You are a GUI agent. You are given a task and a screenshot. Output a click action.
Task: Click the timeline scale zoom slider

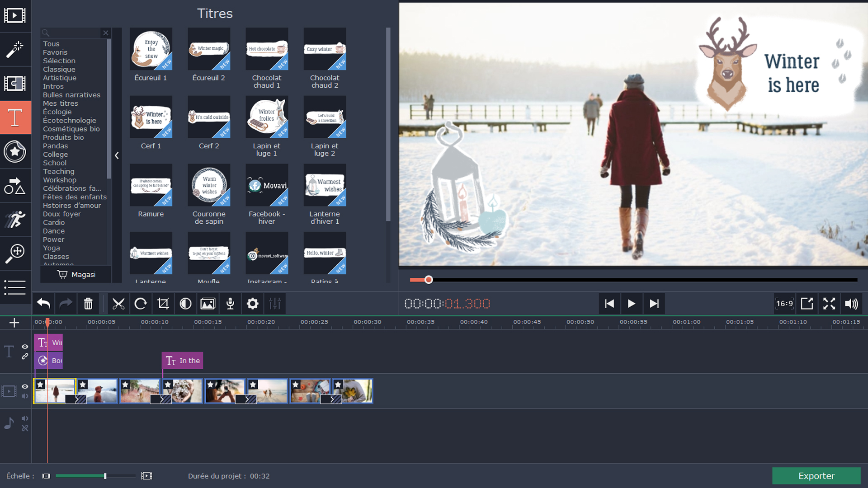pyautogui.click(x=105, y=476)
